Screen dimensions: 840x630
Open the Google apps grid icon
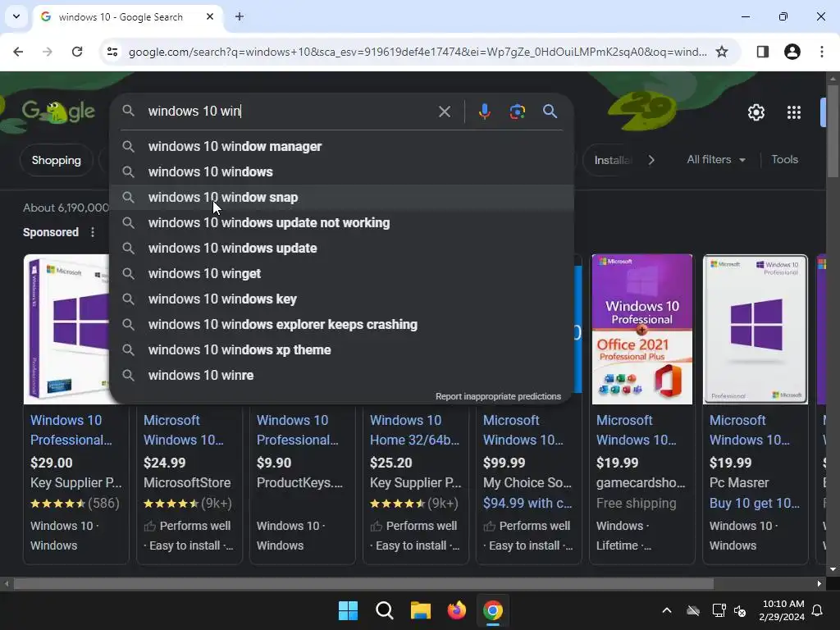[x=794, y=112]
